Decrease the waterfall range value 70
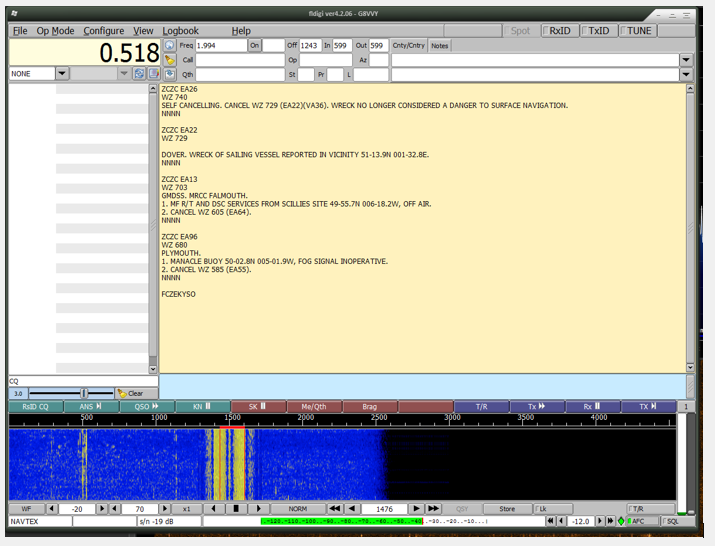This screenshot has height=546, width=715. (x=114, y=509)
